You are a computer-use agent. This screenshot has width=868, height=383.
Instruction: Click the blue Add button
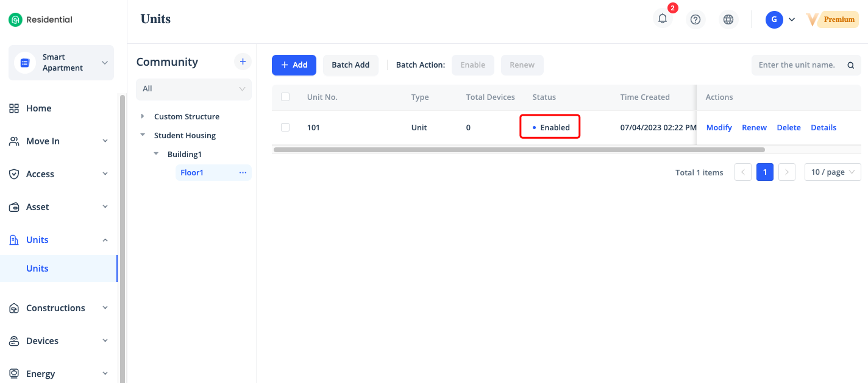294,65
